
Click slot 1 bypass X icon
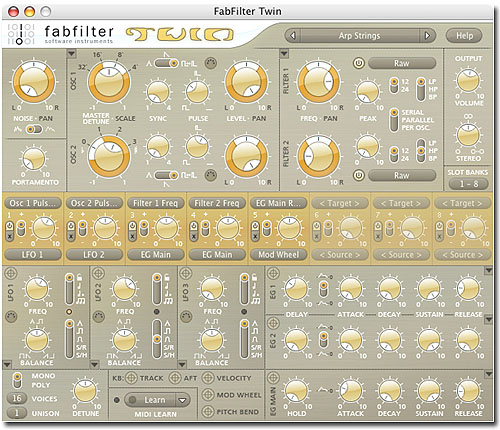(9, 236)
